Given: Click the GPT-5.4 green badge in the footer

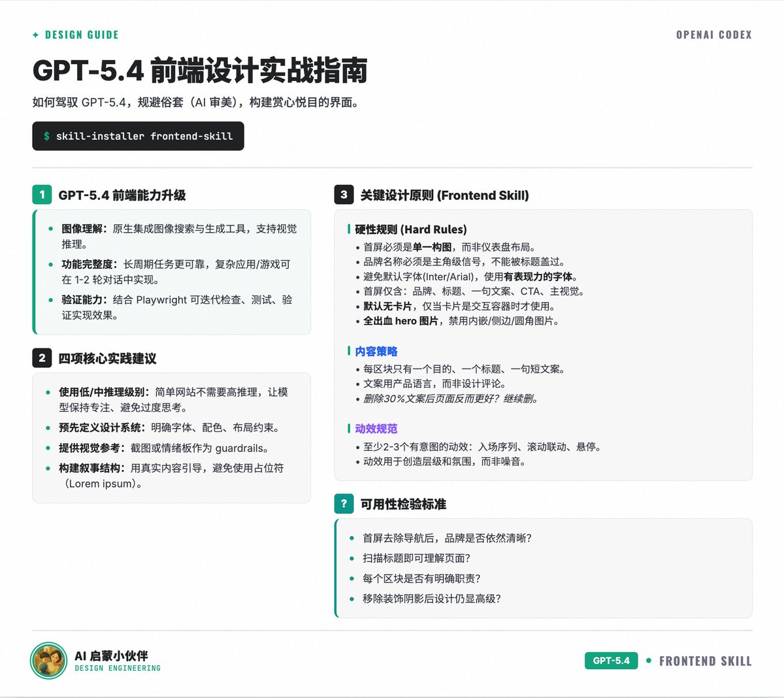Looking at the screenshot, I should 611,661.
